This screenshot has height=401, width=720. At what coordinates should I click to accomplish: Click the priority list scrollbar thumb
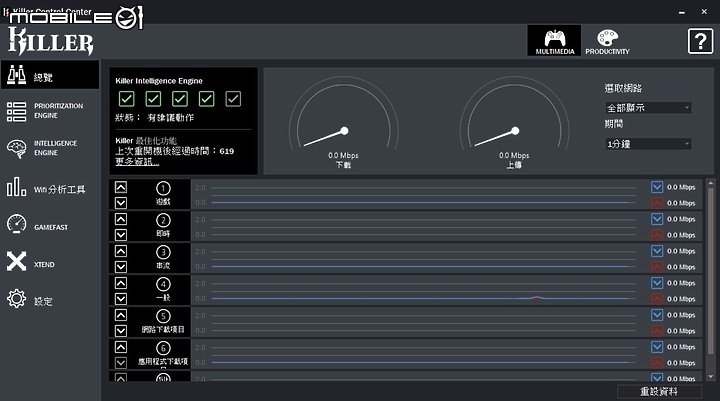(x=711, y=271)
